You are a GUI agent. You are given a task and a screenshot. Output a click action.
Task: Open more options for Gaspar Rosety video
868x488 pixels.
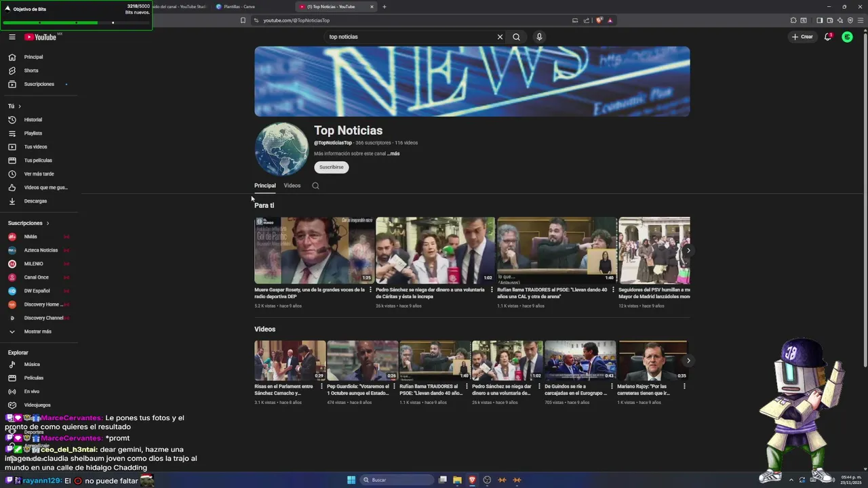click(x=370, y=290)
